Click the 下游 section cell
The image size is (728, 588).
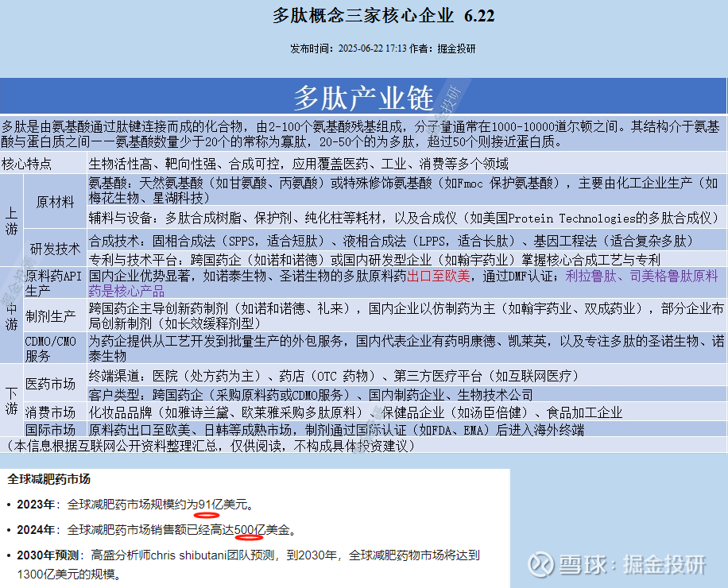click(12, 400)
